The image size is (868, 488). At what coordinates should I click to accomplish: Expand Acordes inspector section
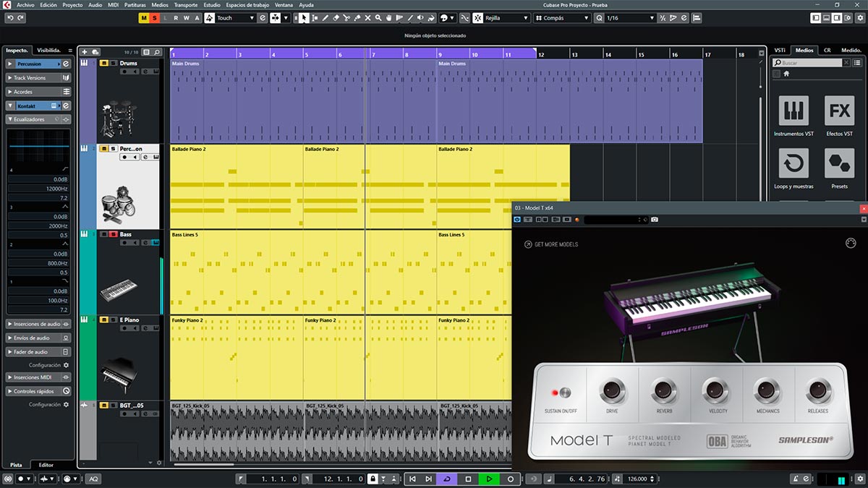coord(38,92)
